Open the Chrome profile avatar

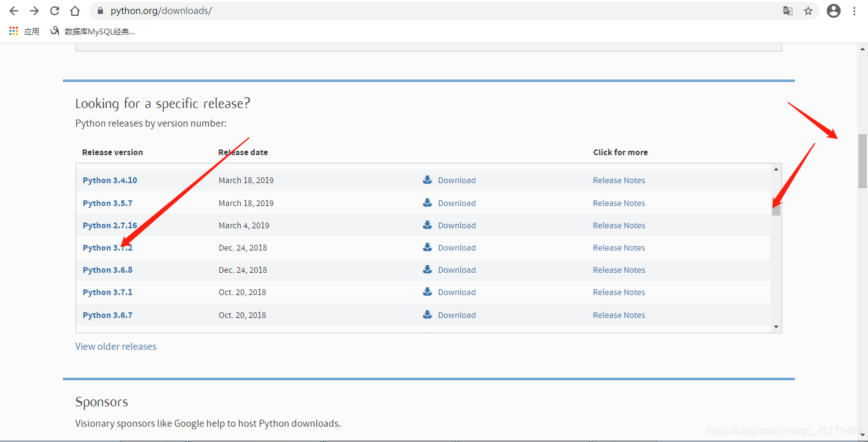point(834,11)
